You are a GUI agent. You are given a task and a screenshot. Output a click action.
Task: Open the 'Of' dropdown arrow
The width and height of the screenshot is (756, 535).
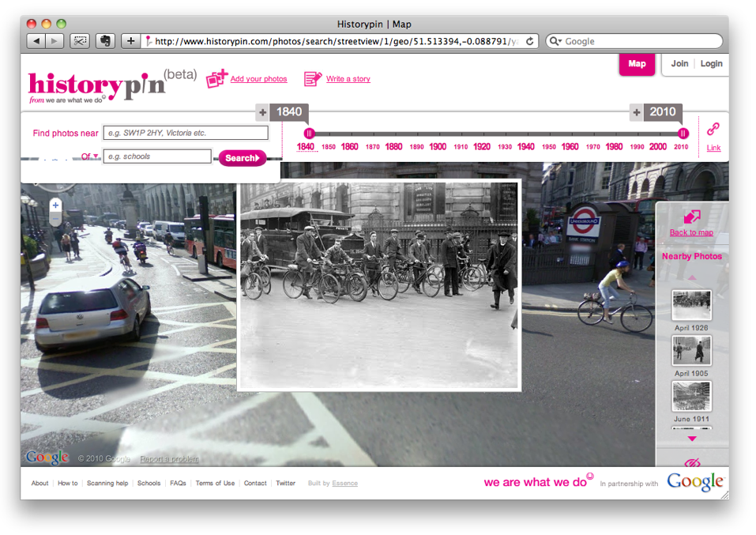pyautogui.click(x=96, y=156)
